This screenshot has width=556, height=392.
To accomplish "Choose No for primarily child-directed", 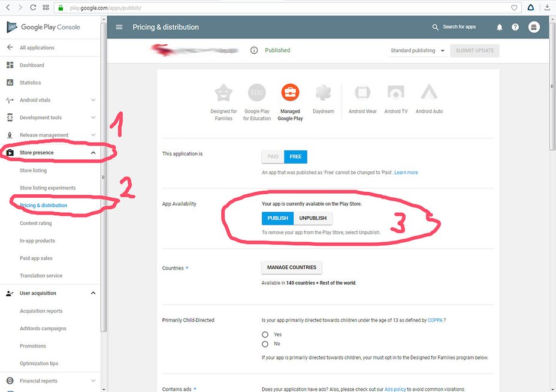I will point(265,344).
